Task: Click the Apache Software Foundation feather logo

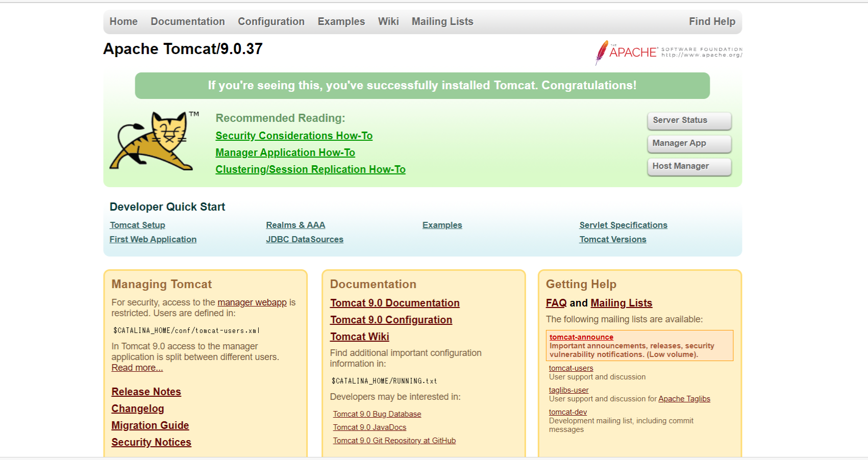Action: [668, 53]
